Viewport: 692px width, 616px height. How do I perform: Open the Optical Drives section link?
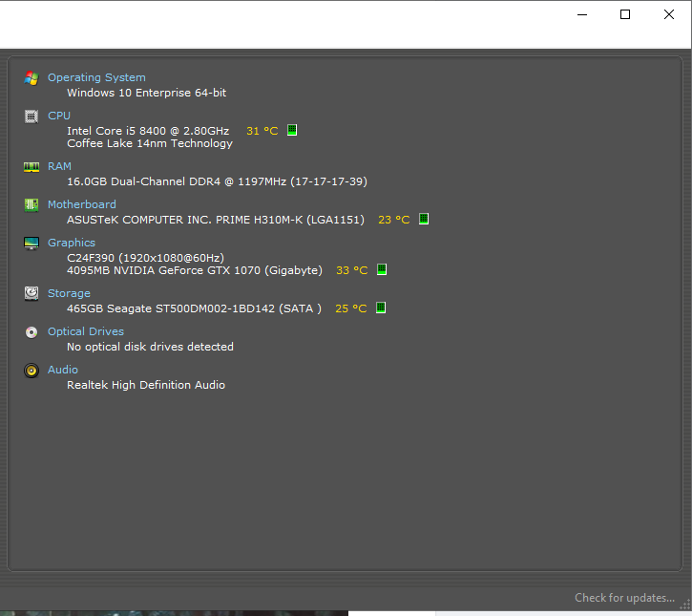pyautogui.click(x=86, y=331)
